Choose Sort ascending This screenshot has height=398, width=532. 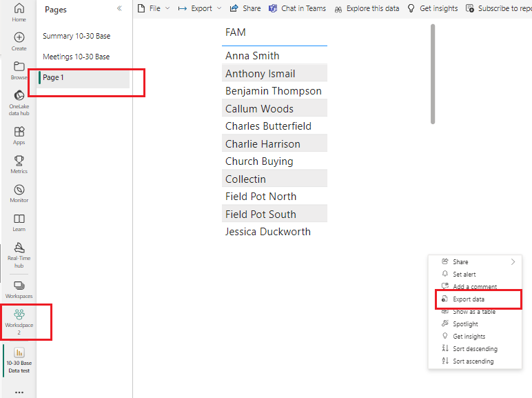(475, 361)
